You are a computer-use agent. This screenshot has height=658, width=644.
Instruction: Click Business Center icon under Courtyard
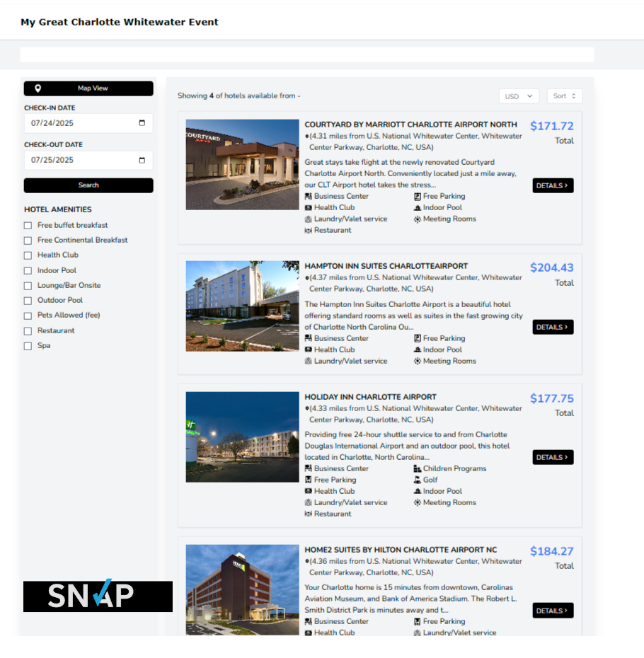pos(308,196)
